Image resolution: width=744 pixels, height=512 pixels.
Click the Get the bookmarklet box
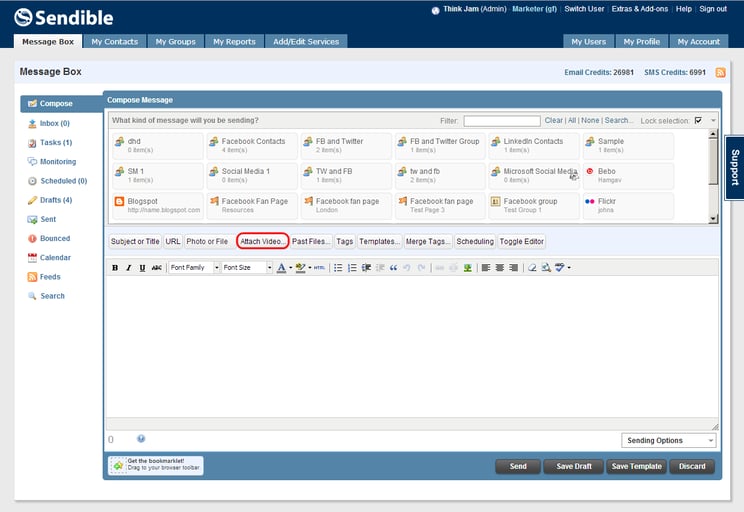(x=156, y=465)
